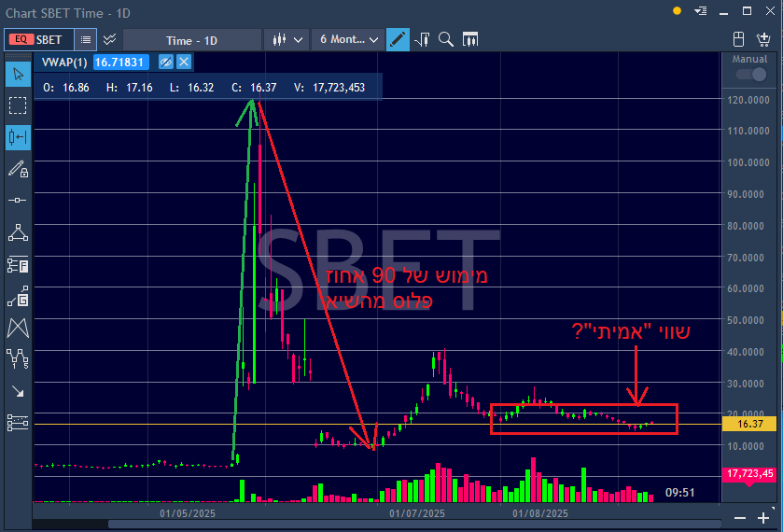Click the horizontal chart scrollbar
The image size is (783, 532).
pyautogui.click(x=414, y=524)
